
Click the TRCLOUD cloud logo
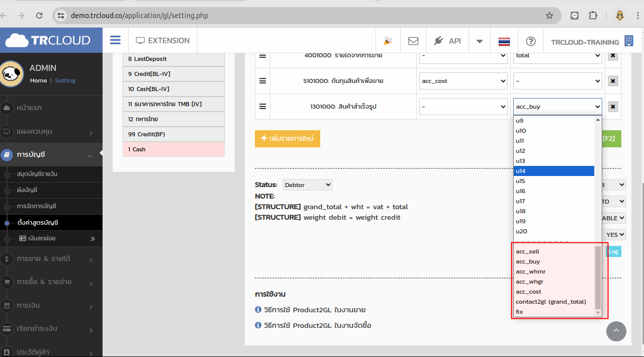(48, 40)
